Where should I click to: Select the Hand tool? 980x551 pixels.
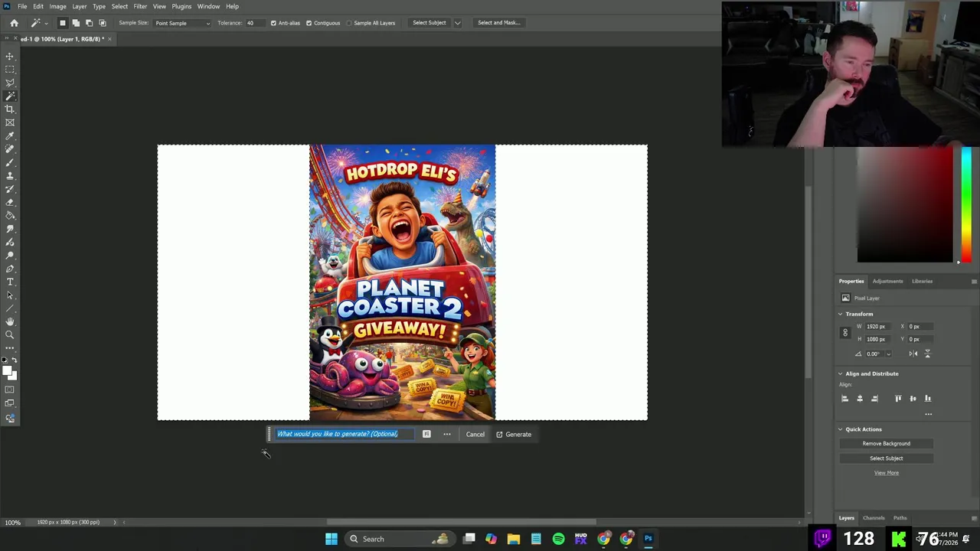[10, 321]
